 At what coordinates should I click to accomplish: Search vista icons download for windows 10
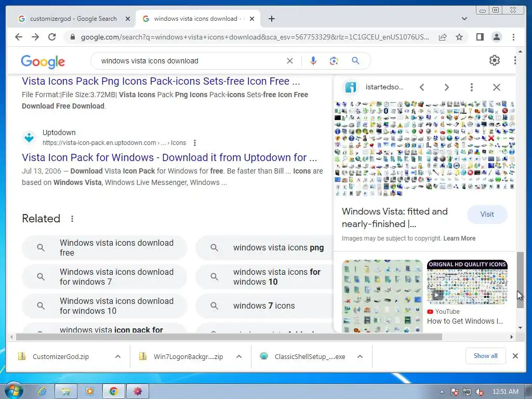pos(104,305)
